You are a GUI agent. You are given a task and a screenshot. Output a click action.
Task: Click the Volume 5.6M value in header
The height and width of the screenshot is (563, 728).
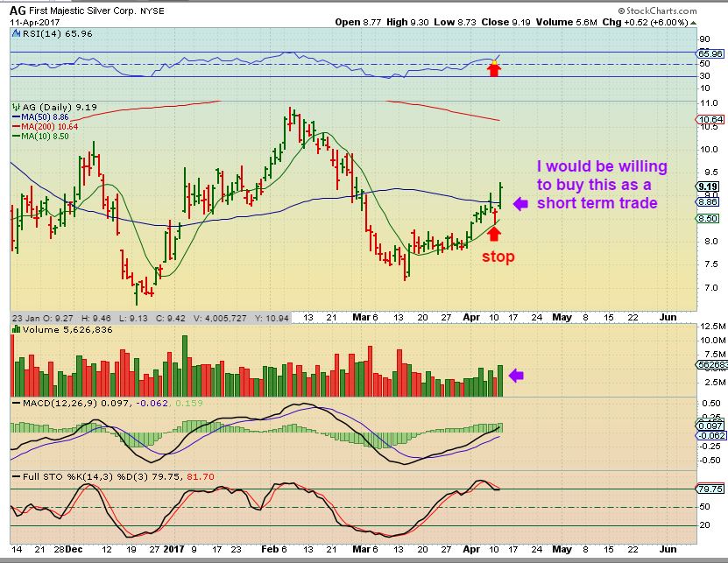(x=567, y=22)
